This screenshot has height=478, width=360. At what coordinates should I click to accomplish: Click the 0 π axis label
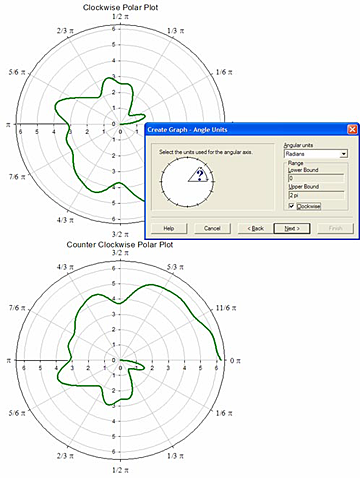click(235, 360)
